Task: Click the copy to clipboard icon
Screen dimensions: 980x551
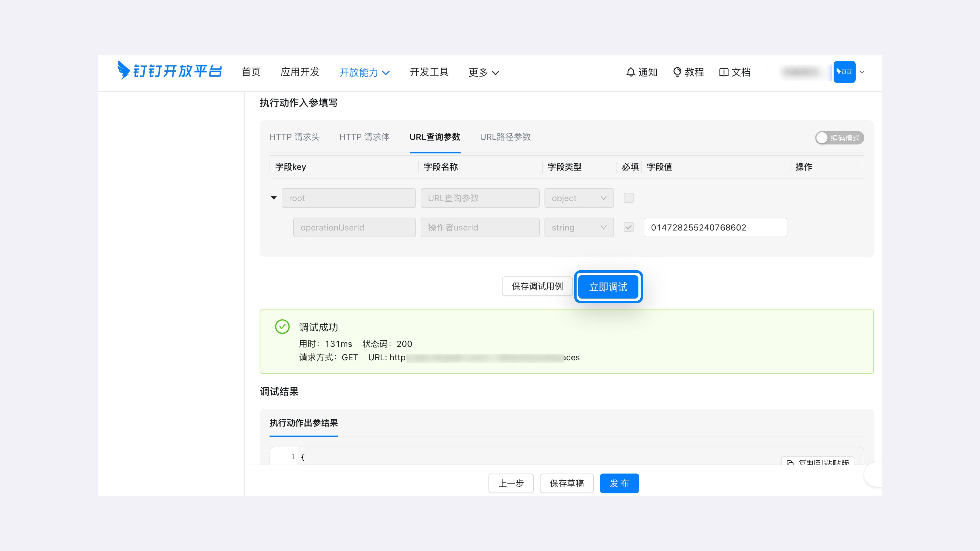Action: [790, 463]
